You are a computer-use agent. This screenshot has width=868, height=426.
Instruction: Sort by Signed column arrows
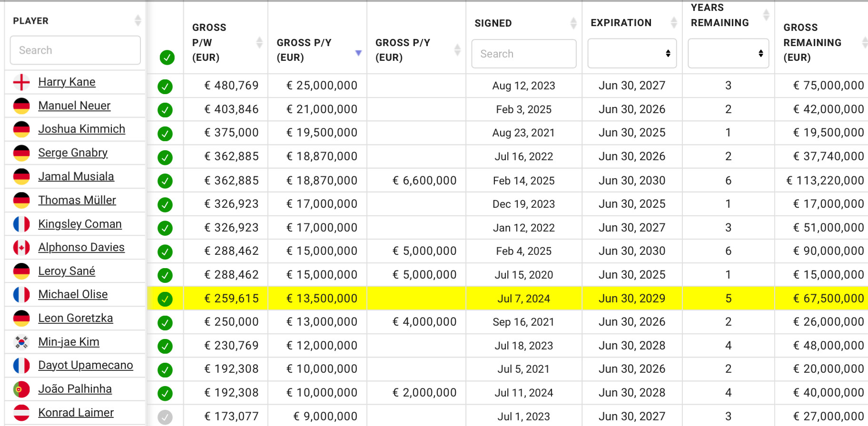pyautogui.click(x=573, y=23)
